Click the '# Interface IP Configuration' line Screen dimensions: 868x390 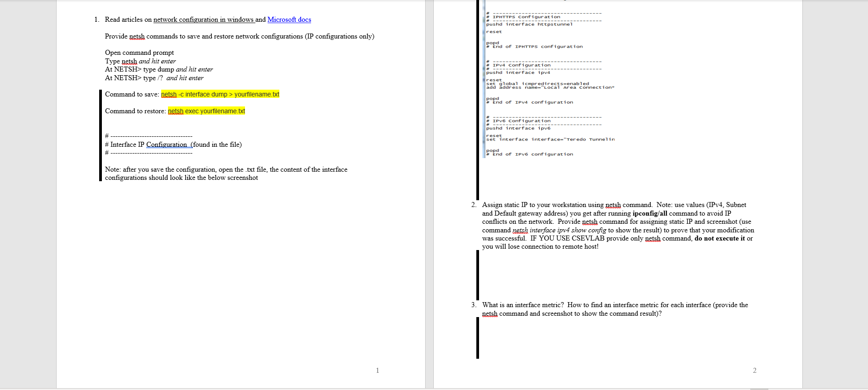[x=173, y=144]
